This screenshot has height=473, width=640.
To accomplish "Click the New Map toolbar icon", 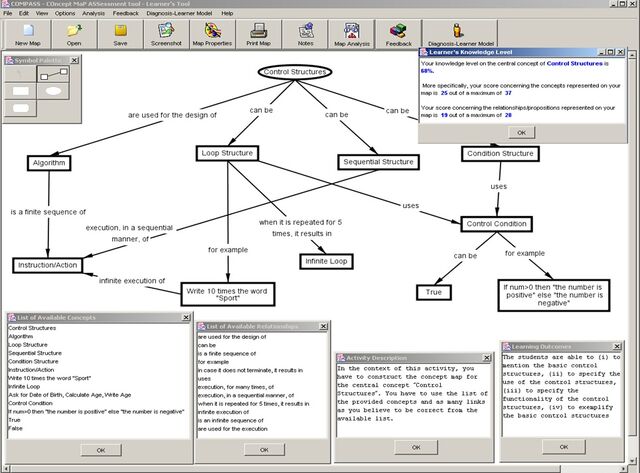I will [x=28, y=34].
